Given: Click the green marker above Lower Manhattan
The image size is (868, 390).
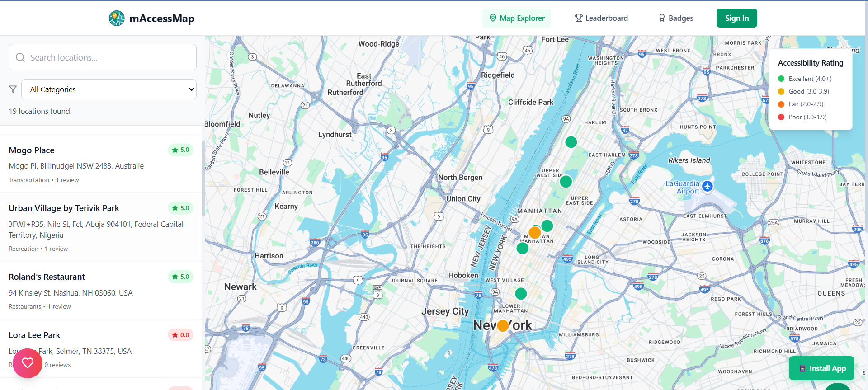Looking at the screenshot, I should point(521,294).
